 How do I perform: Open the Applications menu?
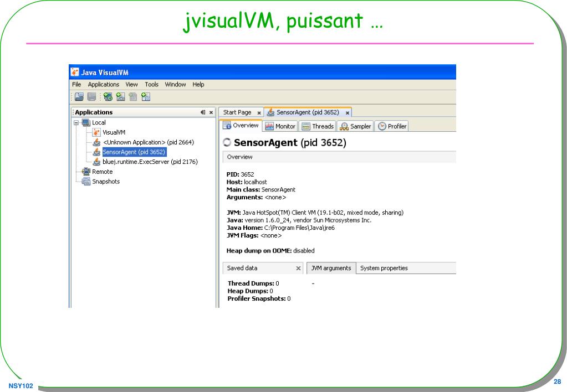tap(104, 84)
